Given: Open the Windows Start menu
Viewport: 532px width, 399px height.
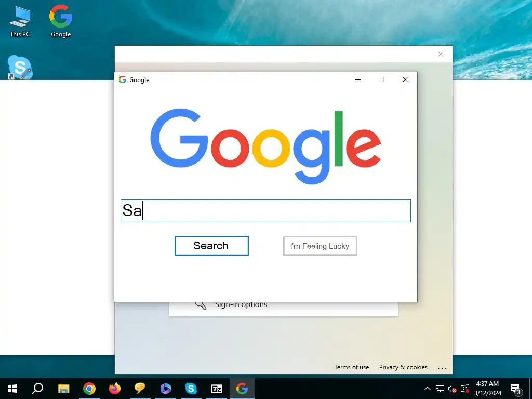Looking at the screenshot, I should tap(12, 389).
